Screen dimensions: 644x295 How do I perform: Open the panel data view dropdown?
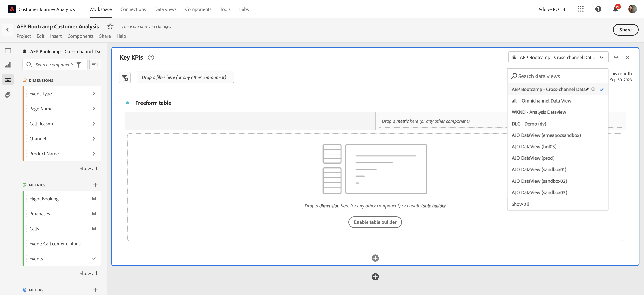[558, 58]
